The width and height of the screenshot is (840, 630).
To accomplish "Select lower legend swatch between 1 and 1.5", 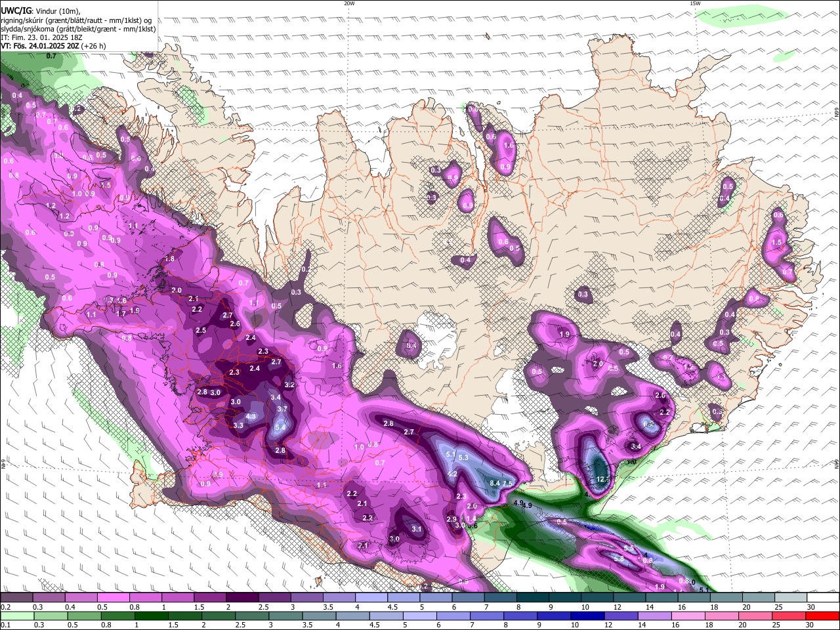I will (x=152, y=616).
